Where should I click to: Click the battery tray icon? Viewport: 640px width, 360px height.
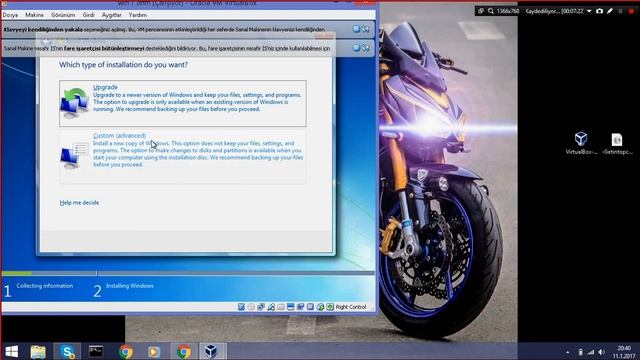click(x=580, y=352)
